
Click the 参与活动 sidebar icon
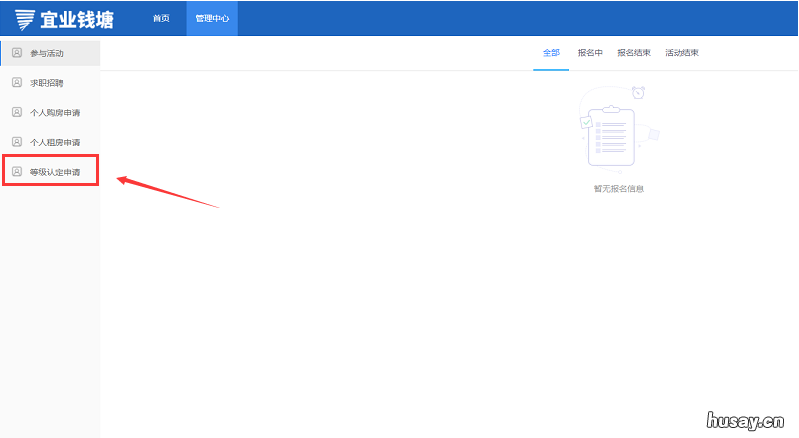(16, 52)
